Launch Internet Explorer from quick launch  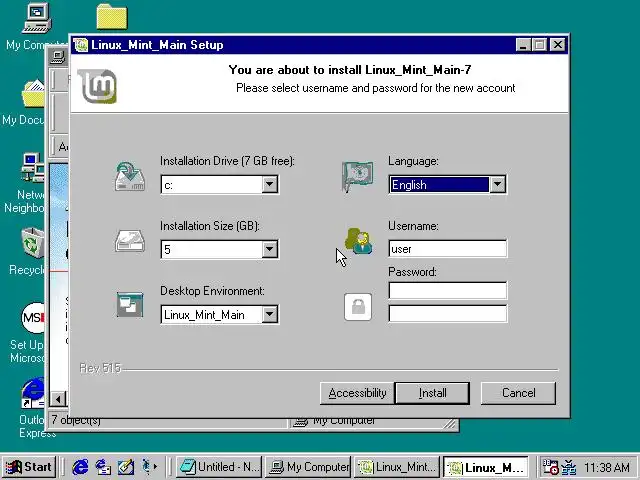tap(80, 467)
